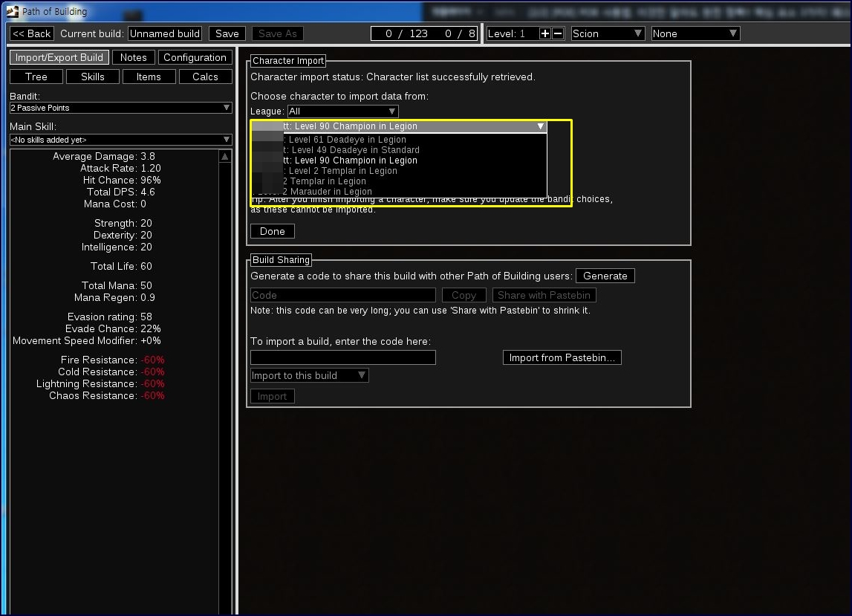Click the Done button
The width and height of the screenshot is (852, 616).
point(272,231)
